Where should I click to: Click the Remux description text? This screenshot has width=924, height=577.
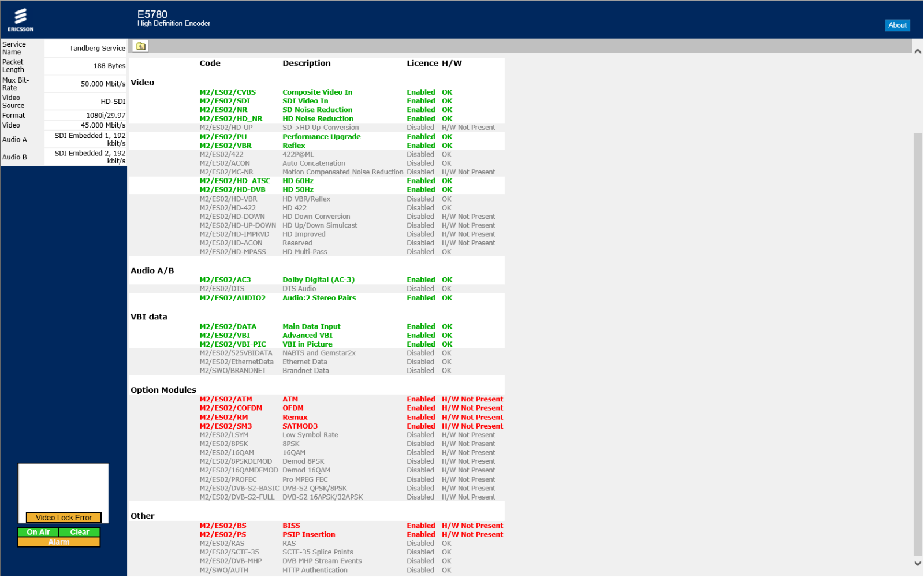(x=295, y=417)
